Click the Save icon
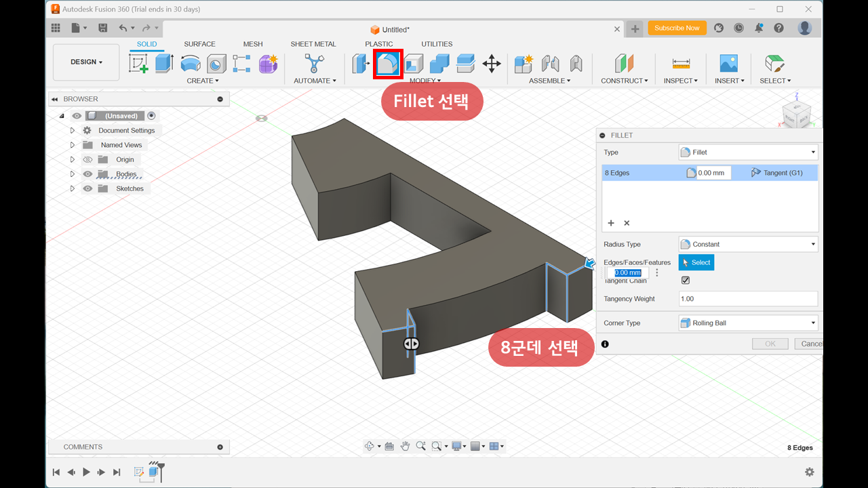Image resolution: width=868 pixels, height=488 pixels. [x=103, y=28]
